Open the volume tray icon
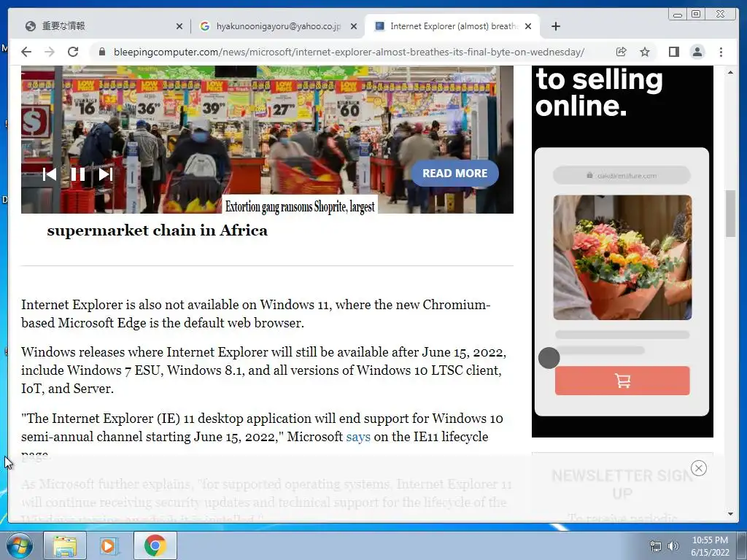 (673, 546)
